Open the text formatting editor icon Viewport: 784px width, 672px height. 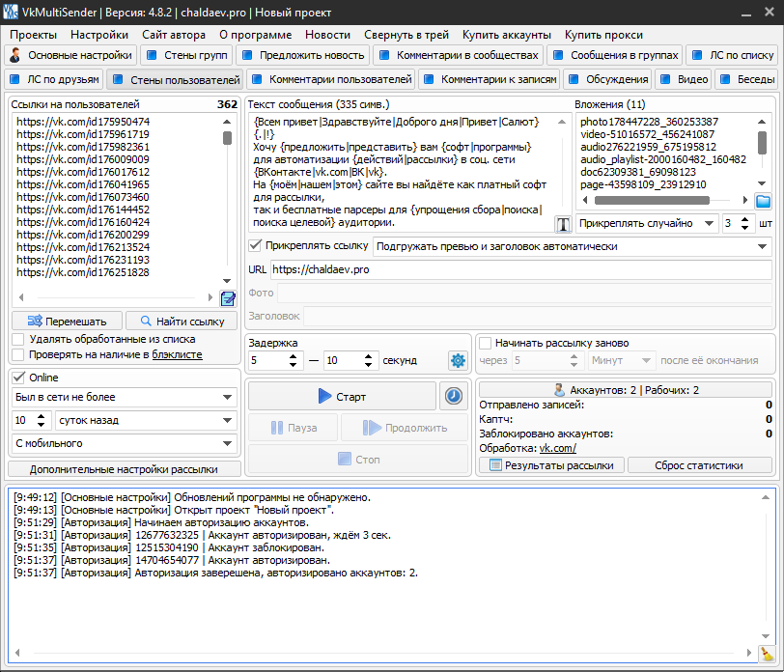coord(564,224)
